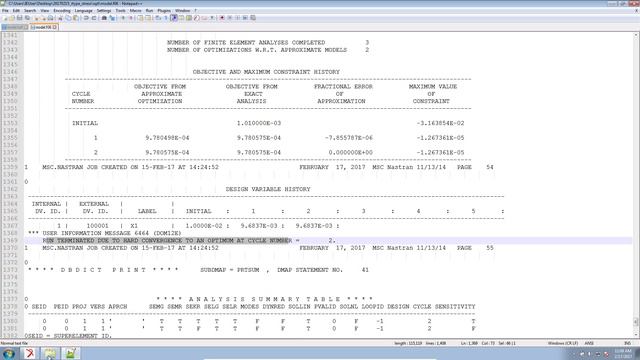
Task: Click the vertical scrollbar thumb
Action: 636,322
